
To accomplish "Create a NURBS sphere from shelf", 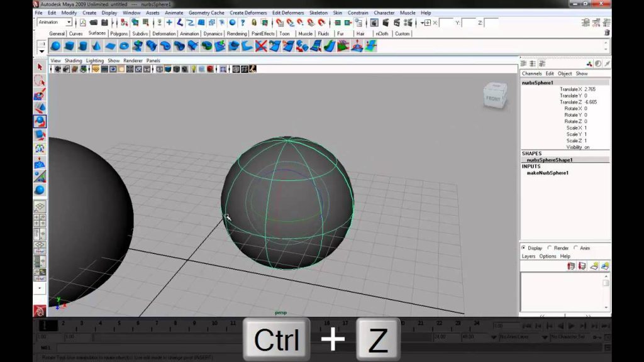I will 55,47.
